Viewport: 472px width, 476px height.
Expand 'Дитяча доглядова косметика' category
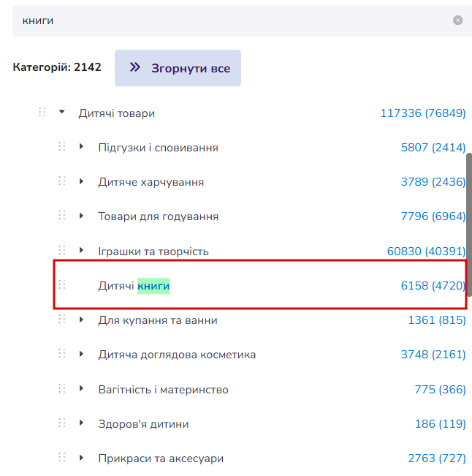pyautogui.click(x=81, y=354)
